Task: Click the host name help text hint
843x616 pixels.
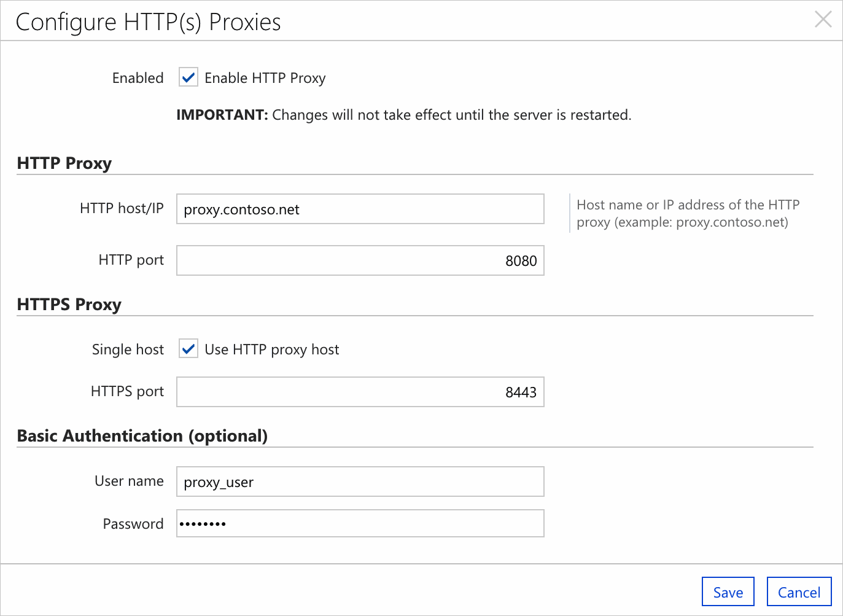Action: point(688,213)
